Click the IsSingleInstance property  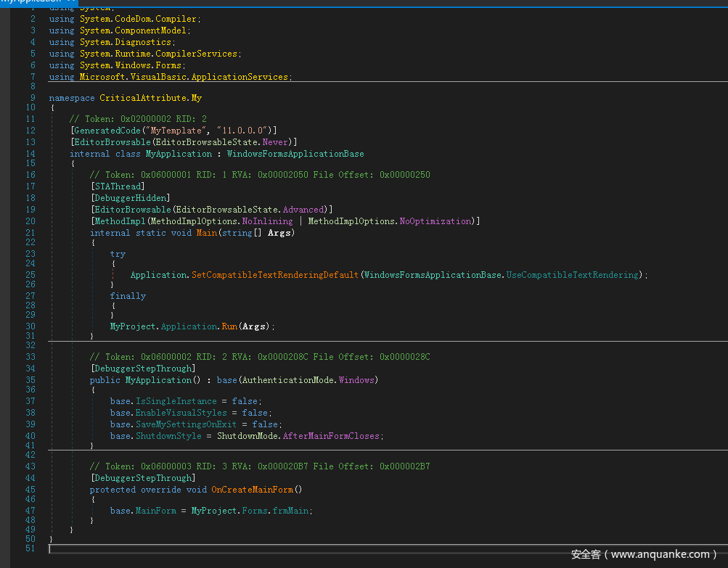(x=176, y=401)
